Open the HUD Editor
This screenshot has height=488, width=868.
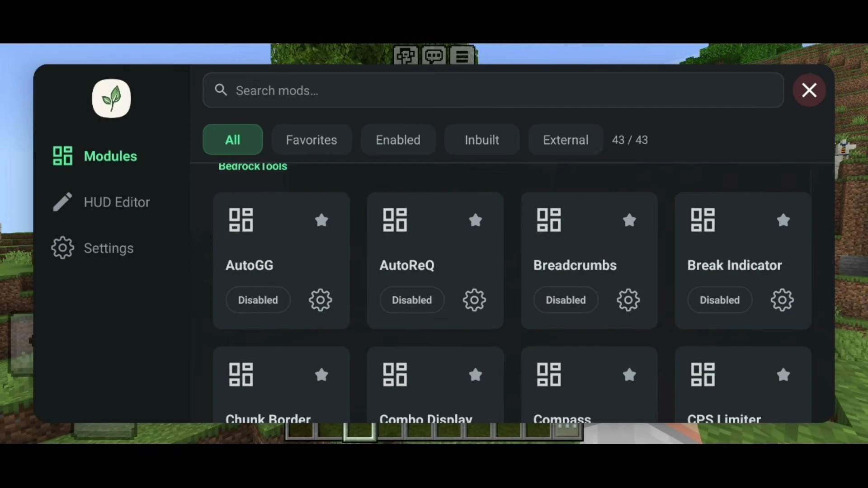pyautogui.click(x=101, y=202)
